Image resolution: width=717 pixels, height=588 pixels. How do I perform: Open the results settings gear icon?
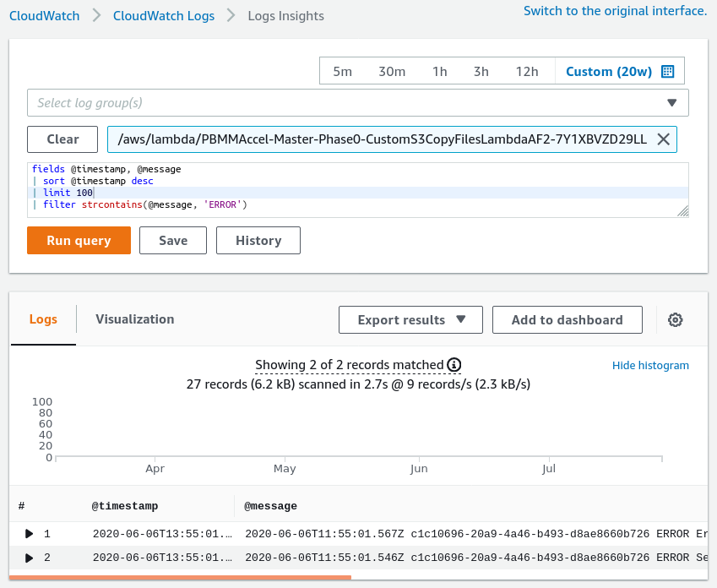tap(675, 320)
